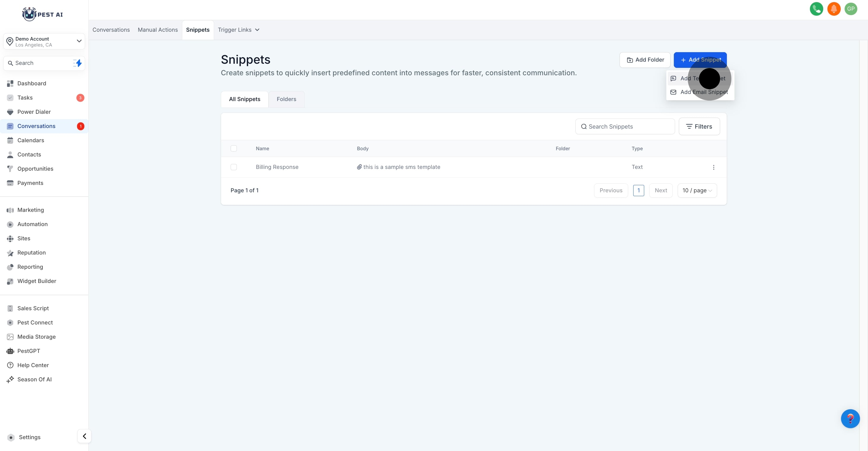The width and height of the screenshot is (868, 451).
Task: Open the blue help question bubble
Action: click(x=850, y=419)
